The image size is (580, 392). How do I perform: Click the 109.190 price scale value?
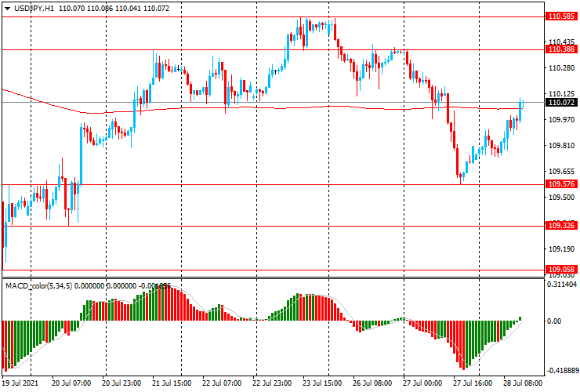point(561,249)
